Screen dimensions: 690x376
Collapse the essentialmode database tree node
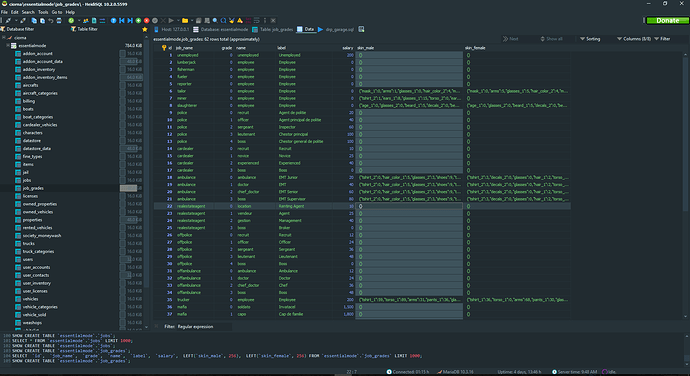(x=8, y=45)
